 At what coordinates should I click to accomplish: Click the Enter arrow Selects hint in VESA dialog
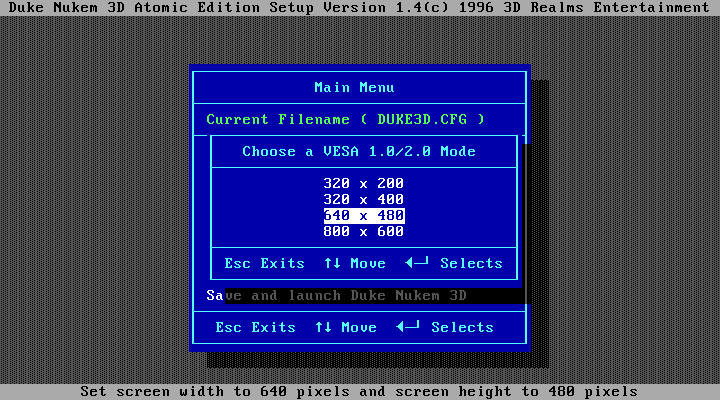(x=454, y=263)
